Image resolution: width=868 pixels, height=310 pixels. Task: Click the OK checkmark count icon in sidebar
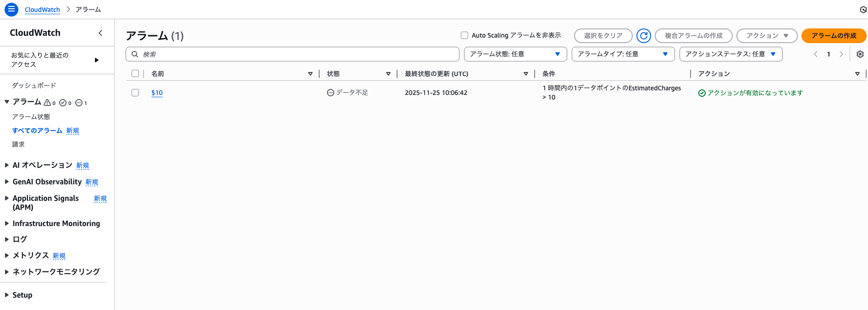pyautogui.click(x=63, y=103)
